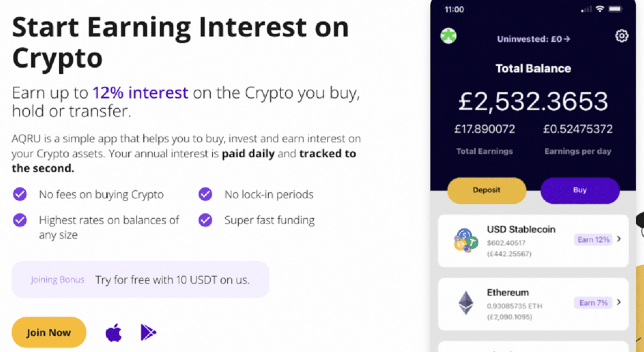Tap the green profile avatar icon
Image resolution: width=644 pixels, height=352 pixels.
tap(448, 36)
